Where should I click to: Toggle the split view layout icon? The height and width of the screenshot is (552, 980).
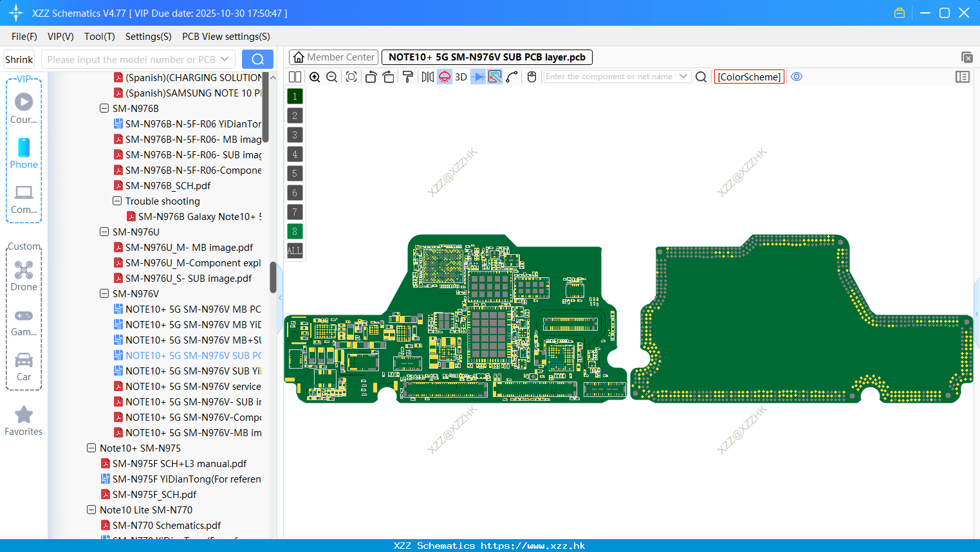tap(295, 77)
